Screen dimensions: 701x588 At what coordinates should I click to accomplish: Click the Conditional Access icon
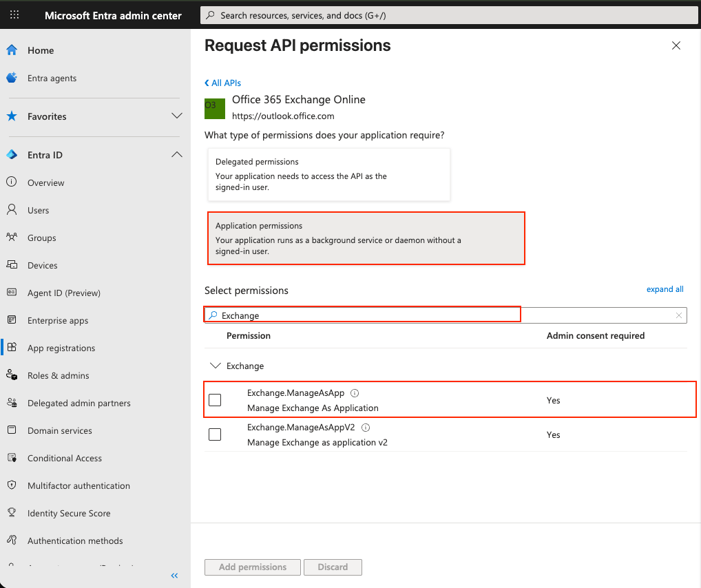click(x=12, y=458)
